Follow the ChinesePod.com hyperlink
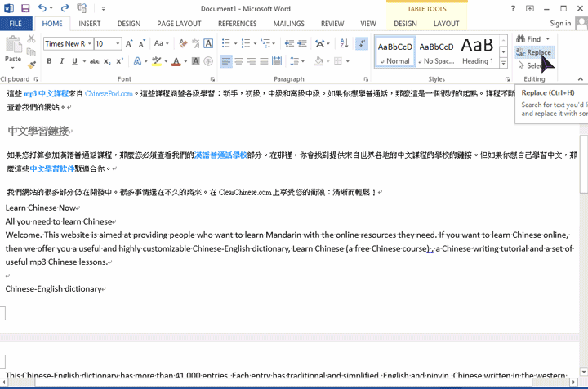The image size is (588, 389). tap(109, 94)
